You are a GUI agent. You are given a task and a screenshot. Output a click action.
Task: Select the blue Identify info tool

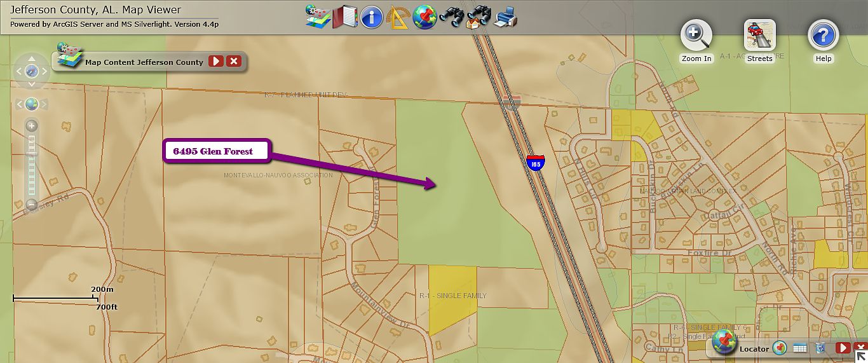point(372,17)
